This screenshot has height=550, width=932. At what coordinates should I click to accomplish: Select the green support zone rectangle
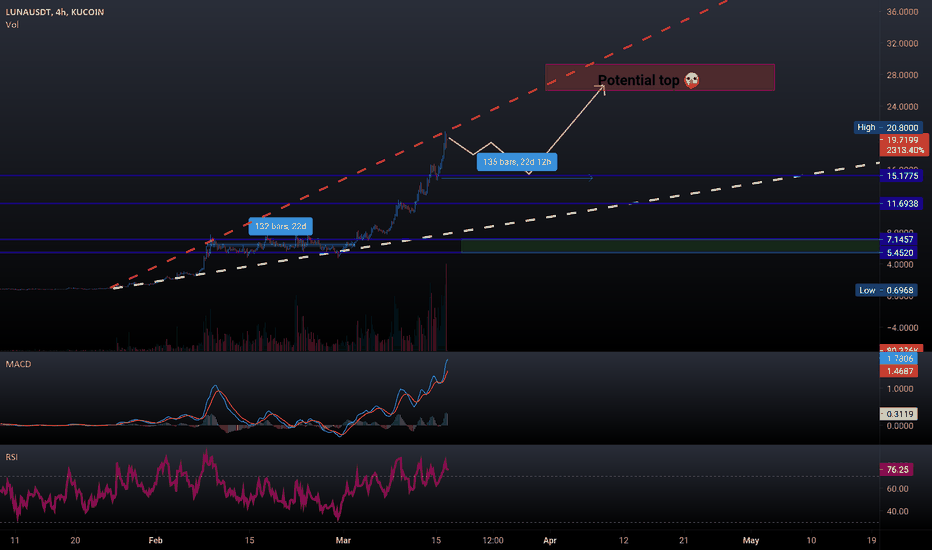[670, 246]
